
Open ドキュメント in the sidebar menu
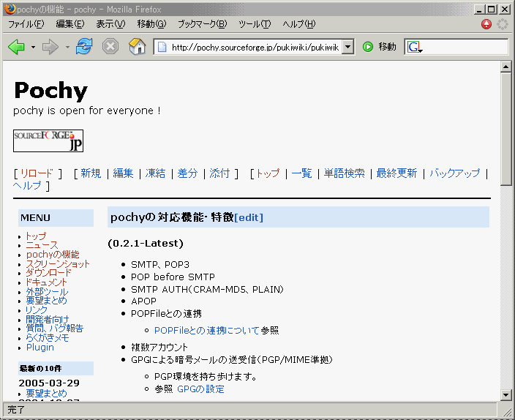tap(46, 282)
